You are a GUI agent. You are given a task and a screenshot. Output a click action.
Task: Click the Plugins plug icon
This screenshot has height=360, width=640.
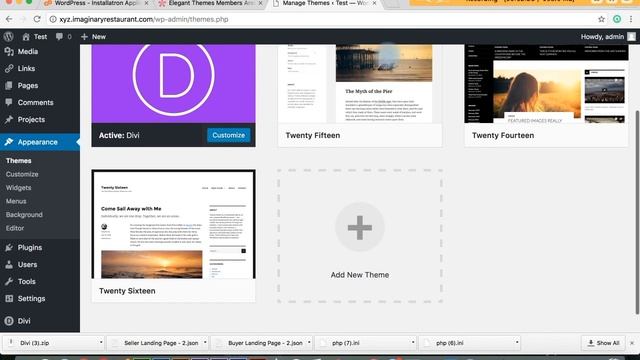point(9,247)
